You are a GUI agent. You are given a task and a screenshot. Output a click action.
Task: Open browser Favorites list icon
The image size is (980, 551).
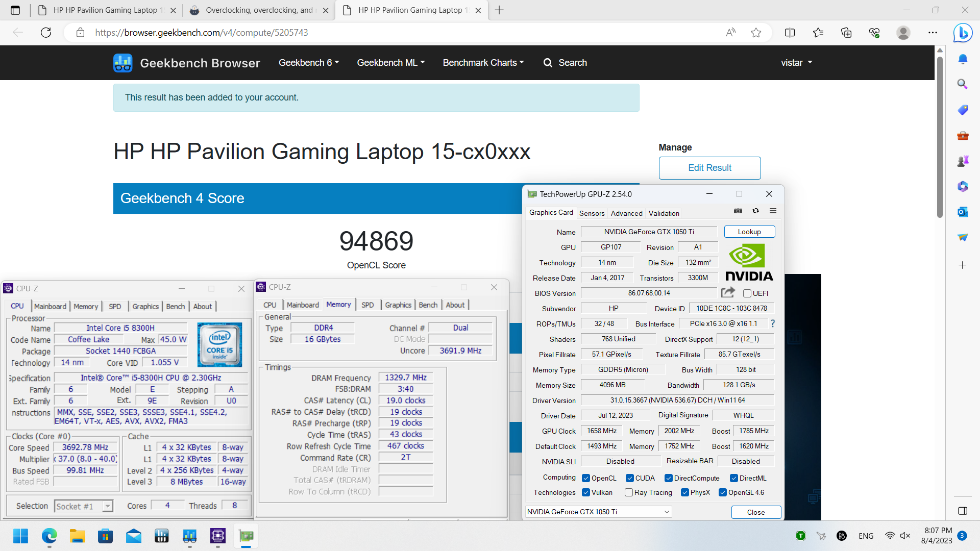click(x=818, y=33)
